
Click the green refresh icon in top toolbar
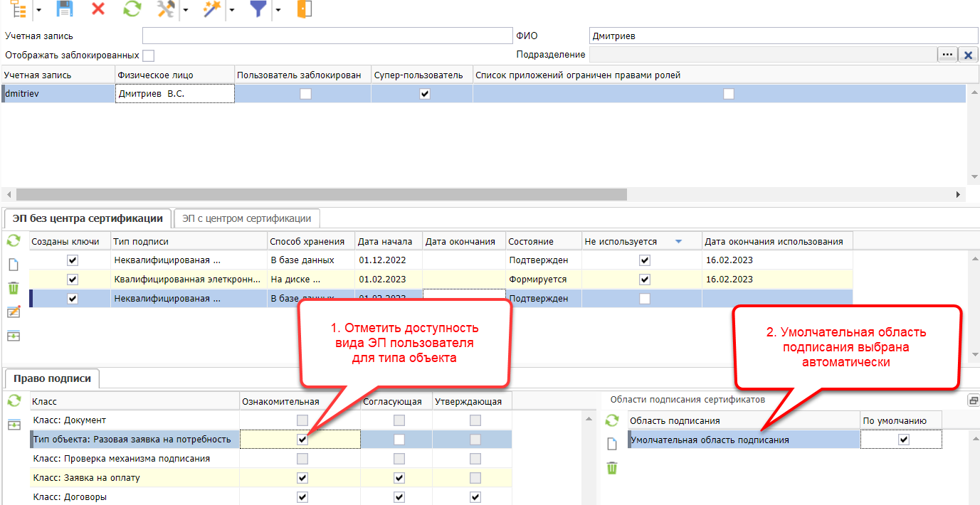point(132,9)
